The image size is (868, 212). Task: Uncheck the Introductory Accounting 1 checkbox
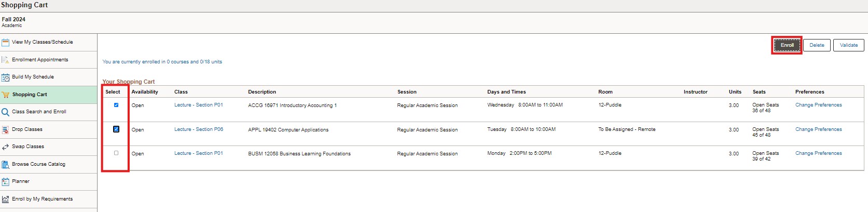116,105
